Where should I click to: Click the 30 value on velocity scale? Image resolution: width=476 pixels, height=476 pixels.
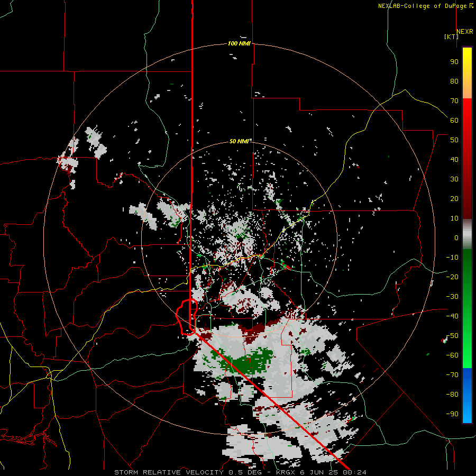[x=454, y=179]
